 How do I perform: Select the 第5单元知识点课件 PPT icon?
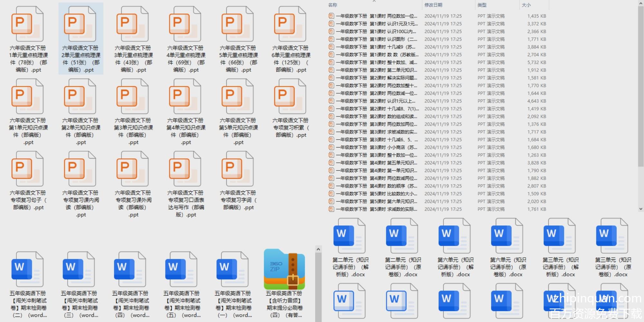coord(238,97)
